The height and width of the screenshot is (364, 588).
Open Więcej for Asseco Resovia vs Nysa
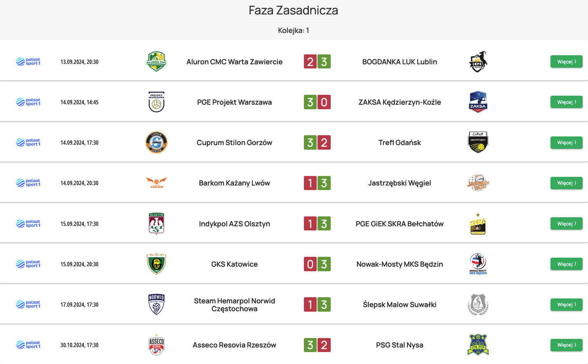click(x=566, y=345)
